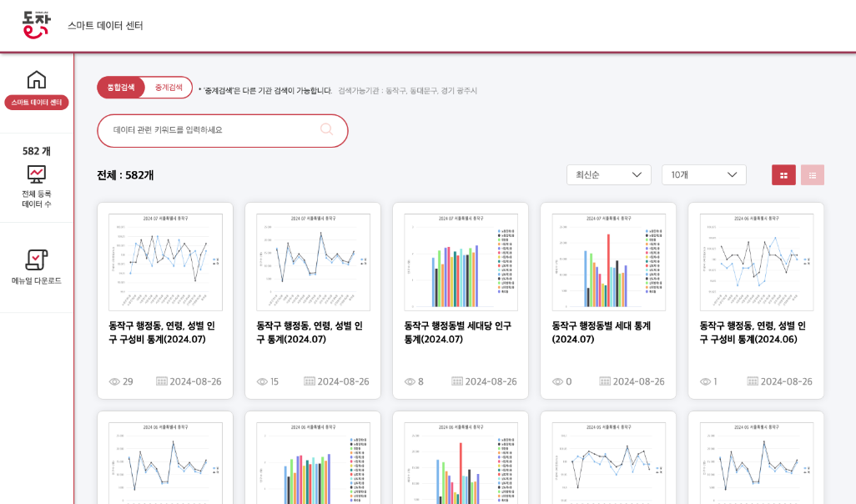Open 동작구 행정동별 세대당 인구 통계(2024.07) title
Viewport: 856px width, 504px height.
point(457,332)
